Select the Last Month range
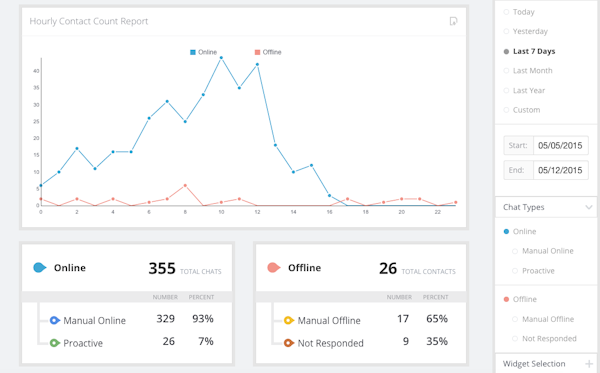 tap(506, 71)
